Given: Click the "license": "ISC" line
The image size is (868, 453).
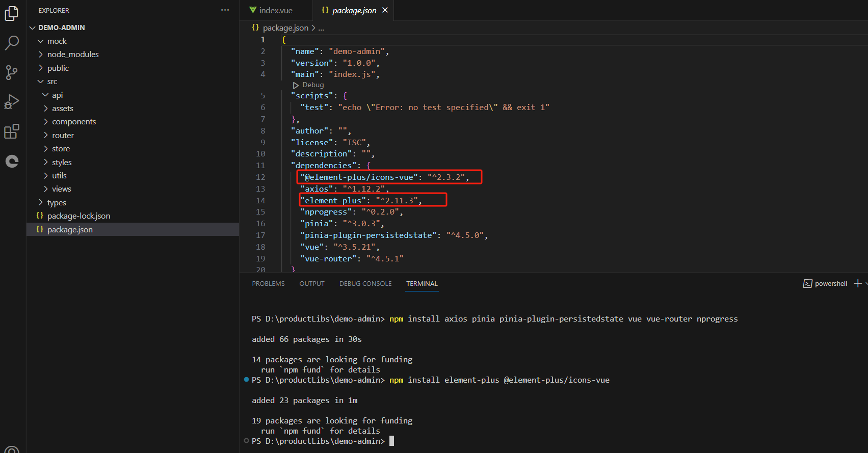Looking at the screenshot, I should point(330,142).
